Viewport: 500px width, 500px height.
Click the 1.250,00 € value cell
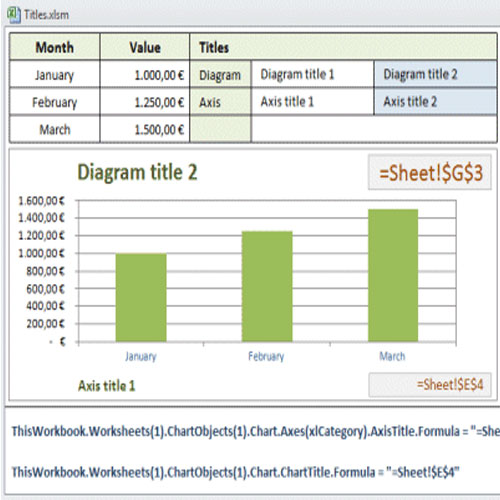click(x=145, y=102)
